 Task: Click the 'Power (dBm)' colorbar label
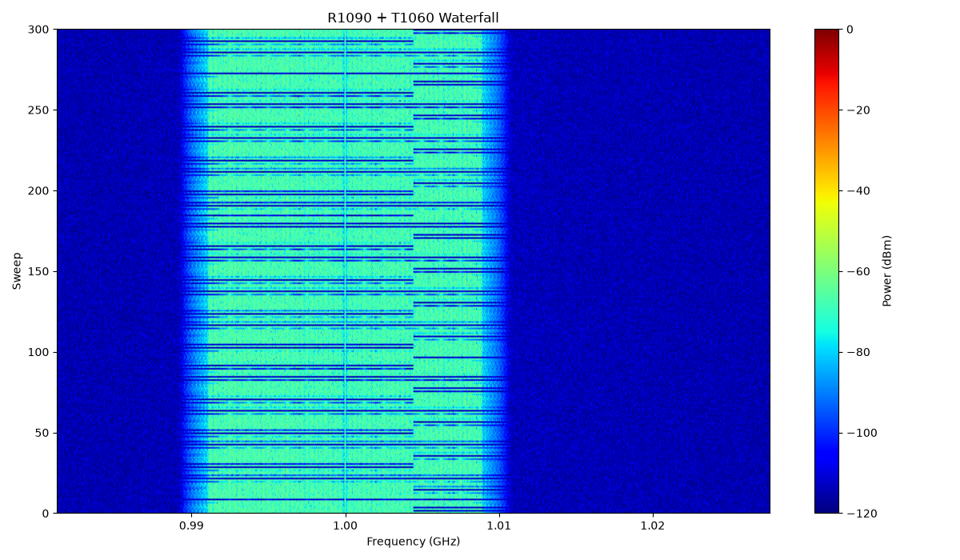click(887, 270)
